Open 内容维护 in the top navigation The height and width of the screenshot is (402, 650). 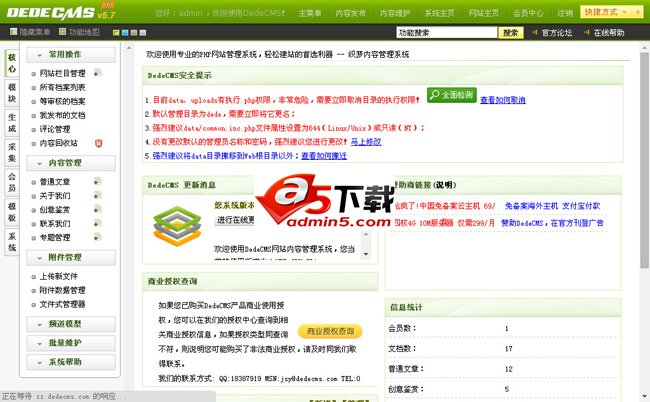pos(395,13)
